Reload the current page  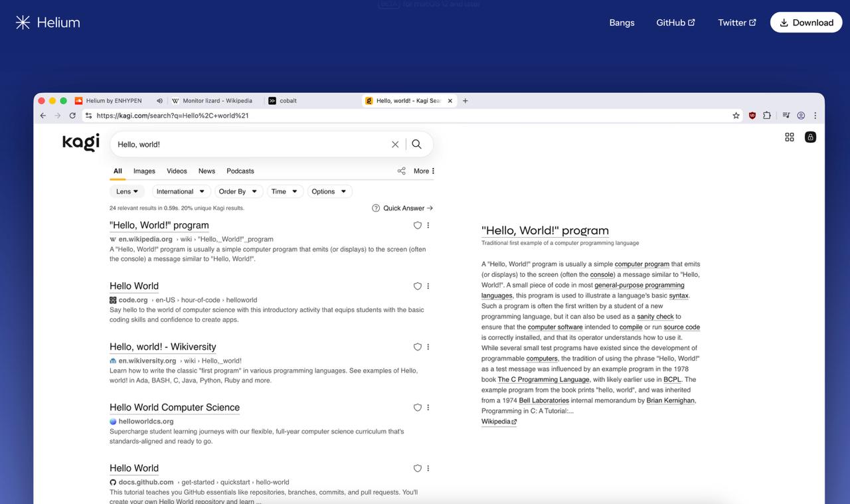click(x=72, y=116)
